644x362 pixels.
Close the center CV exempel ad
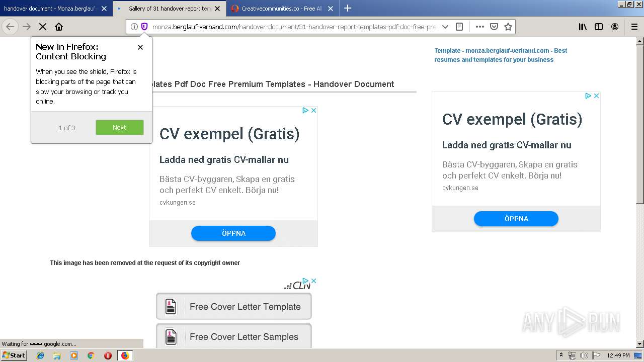tap(313, 111)
